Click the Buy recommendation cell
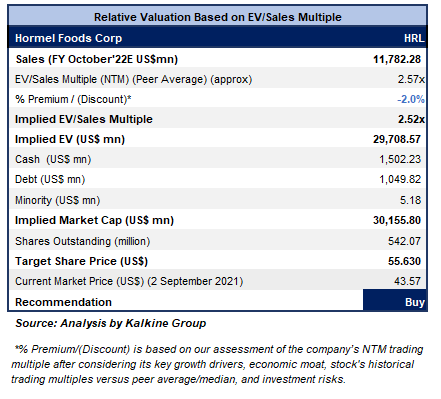The image size is (441, 399). pos(395,300)
